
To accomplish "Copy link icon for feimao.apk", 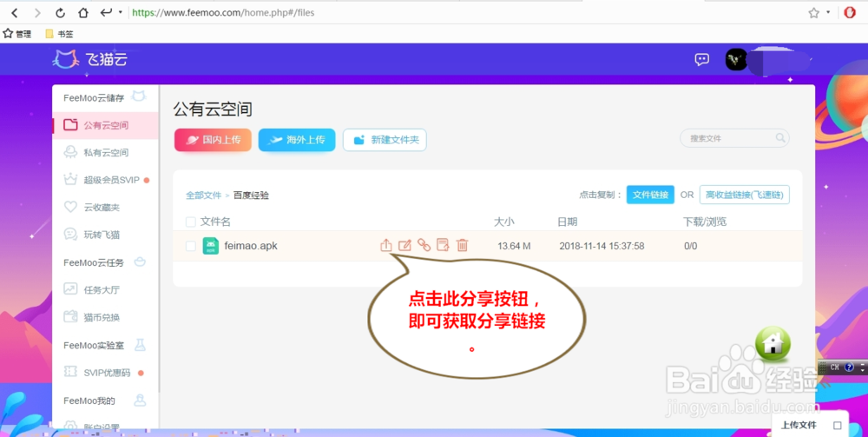I will [x=424, y=245].
